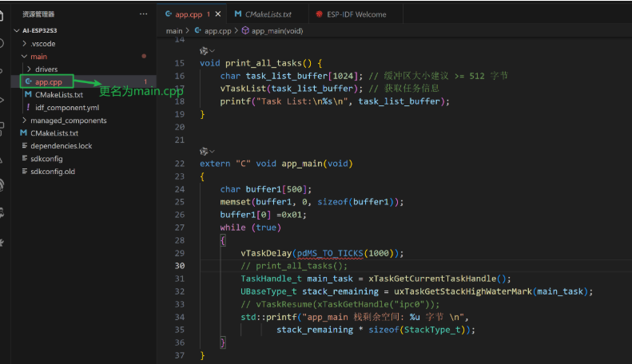
Task: Click 'app_main' in the extern "C" line
Action: pos(302,164)
